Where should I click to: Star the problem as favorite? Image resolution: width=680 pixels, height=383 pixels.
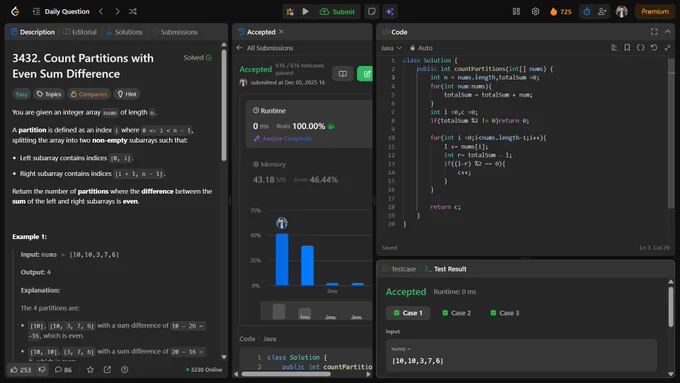click(90, 370)
